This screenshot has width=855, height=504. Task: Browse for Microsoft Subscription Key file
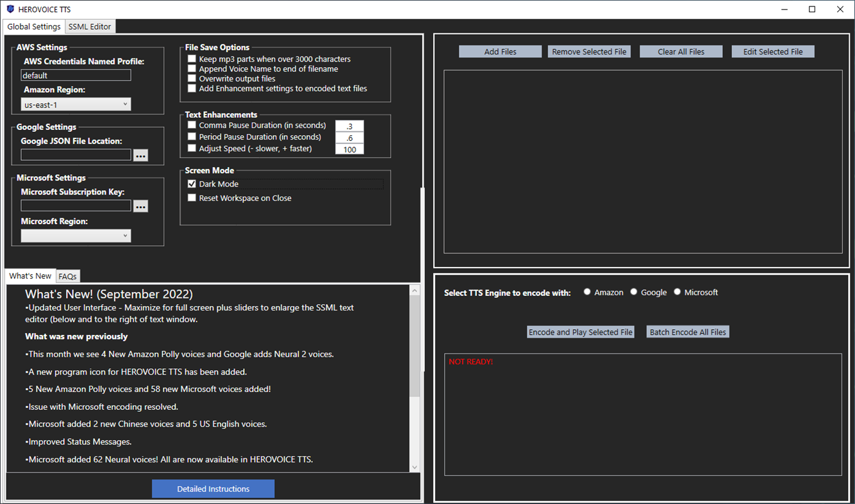tap(140, 206)
